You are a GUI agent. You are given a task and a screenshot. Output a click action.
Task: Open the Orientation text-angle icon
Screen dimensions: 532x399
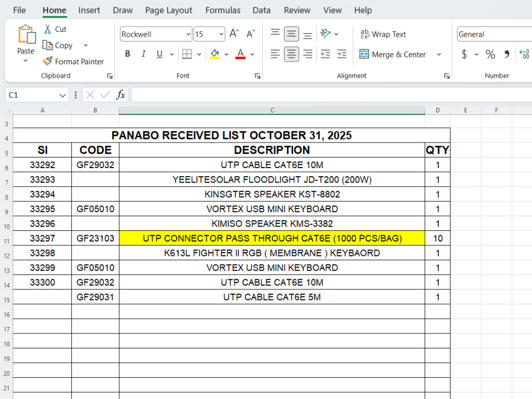pyautogui.click(x=326, y=34)
